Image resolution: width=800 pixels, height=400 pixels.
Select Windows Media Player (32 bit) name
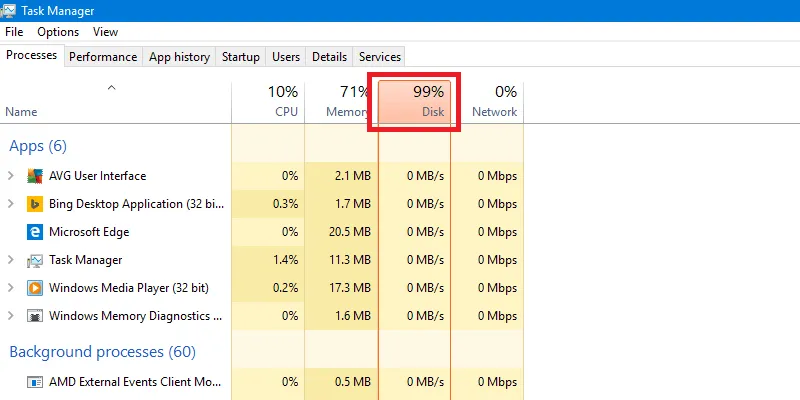coord(129,288)
